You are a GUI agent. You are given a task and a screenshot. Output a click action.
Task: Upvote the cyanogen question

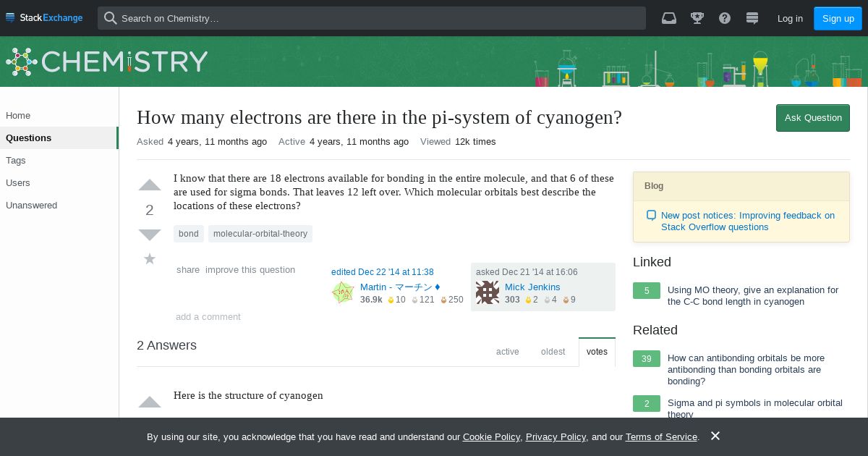click(x=150, y=185)
